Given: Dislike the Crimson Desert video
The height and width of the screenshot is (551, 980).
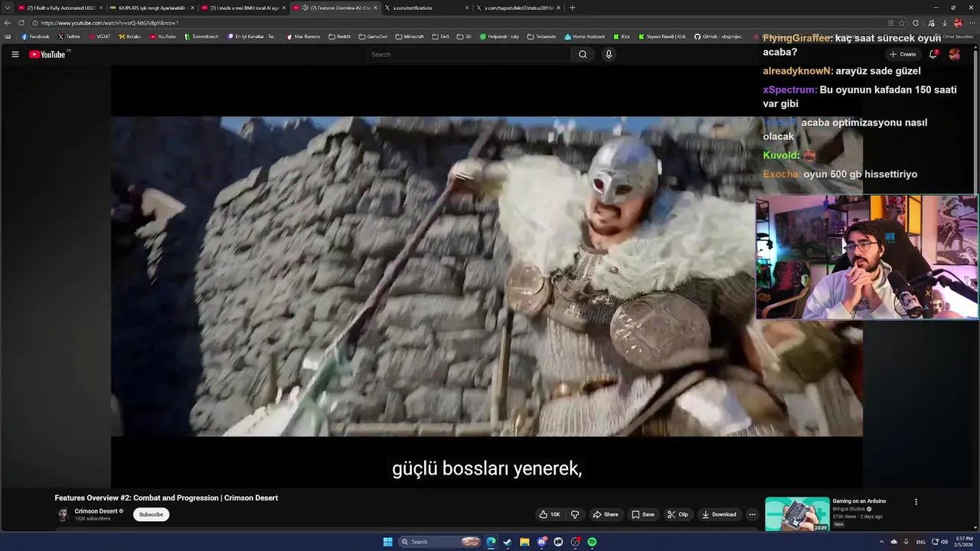Looking at the screenshot, I should (575, 514).
